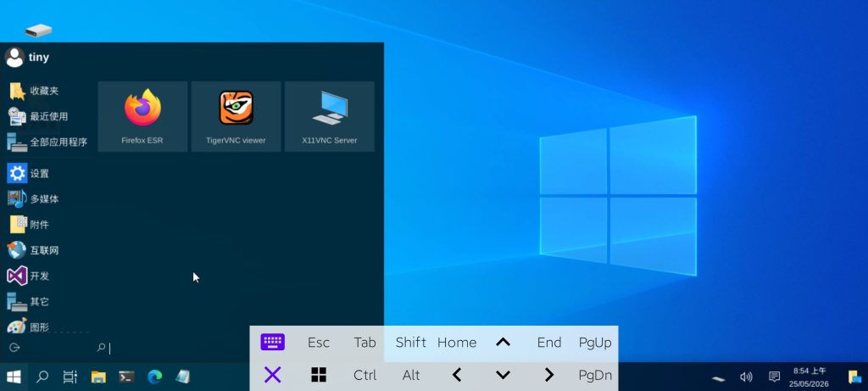The height and width of the screenshot is (391, 868).
Task: Tap the Windows/Super key on the overlay
Action: point(319,375)
